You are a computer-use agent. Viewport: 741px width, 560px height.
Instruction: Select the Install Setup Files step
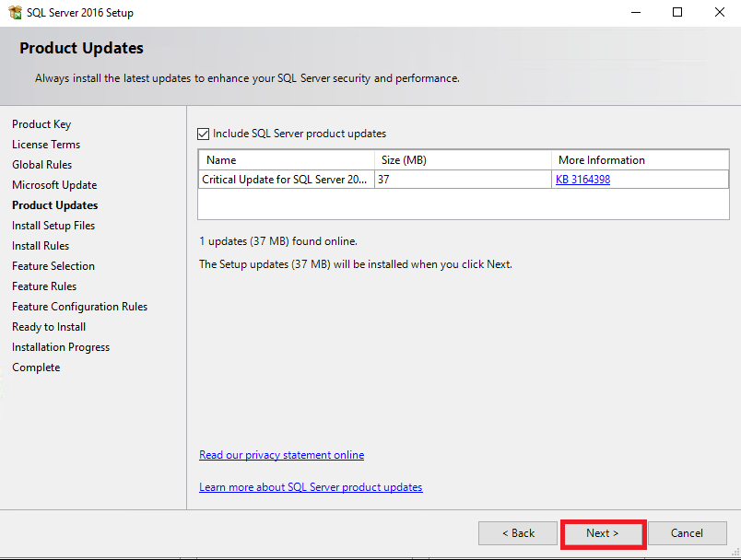53,226
